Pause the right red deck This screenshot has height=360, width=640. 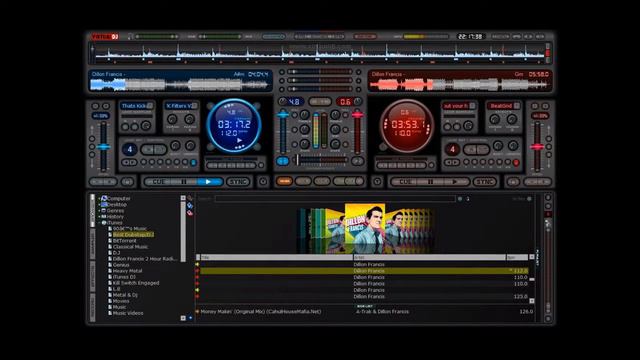(x=430, y=182)
